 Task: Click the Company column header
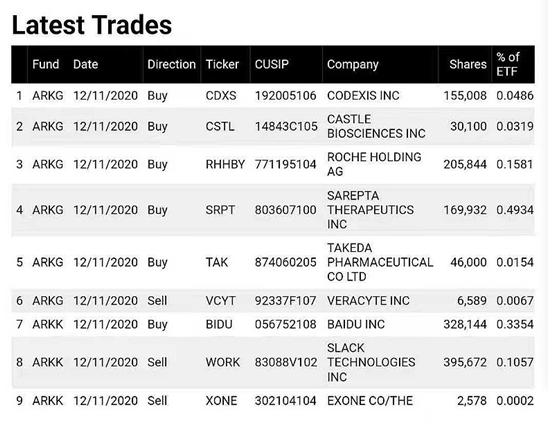(353, 64)
